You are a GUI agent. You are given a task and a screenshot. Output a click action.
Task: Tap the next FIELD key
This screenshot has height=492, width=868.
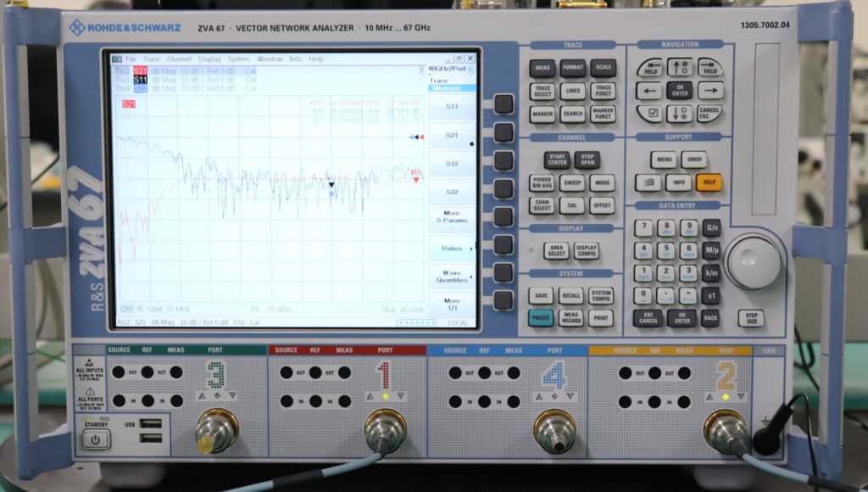pos(710,68)
